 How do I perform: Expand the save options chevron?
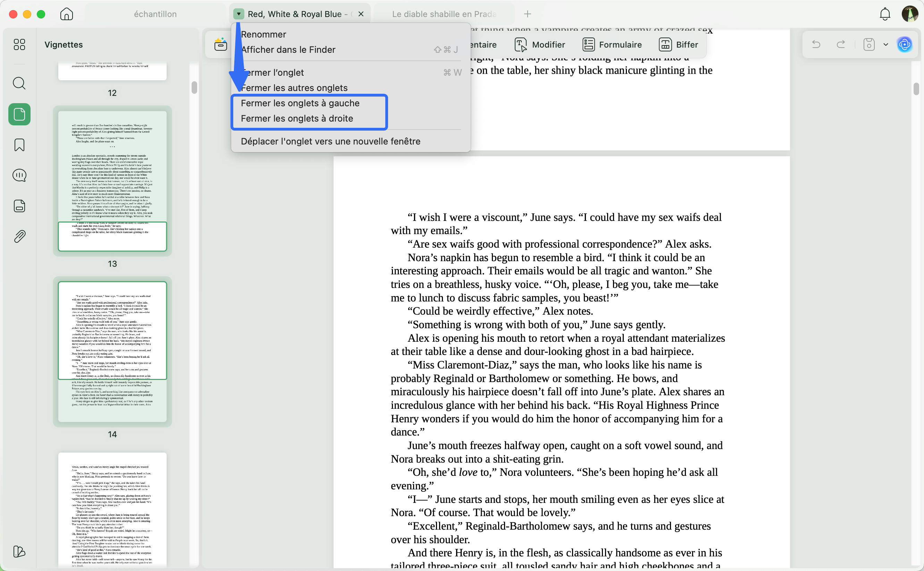pos(885,44)
